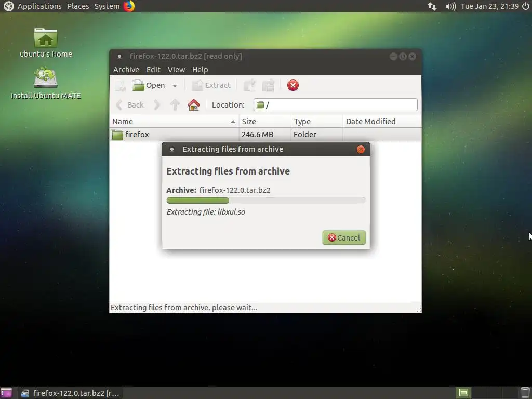The width and height of the screenshot is (532, 399).
Task: Click the clock showing Tue Jan 23, 21:39
Action: tap(490, 6)
